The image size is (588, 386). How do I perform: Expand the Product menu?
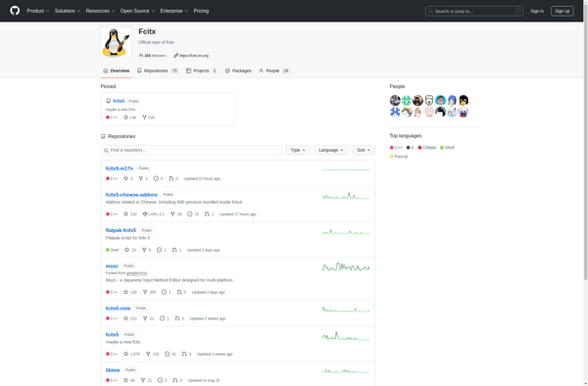[38, 11]
